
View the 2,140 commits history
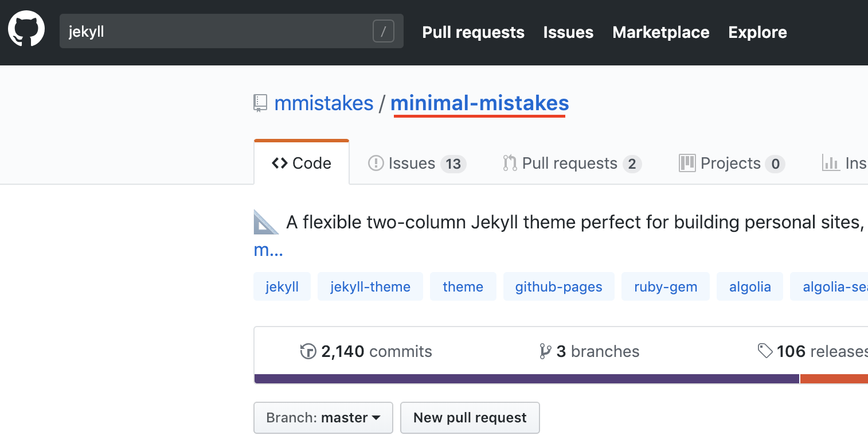click(366, 351)
